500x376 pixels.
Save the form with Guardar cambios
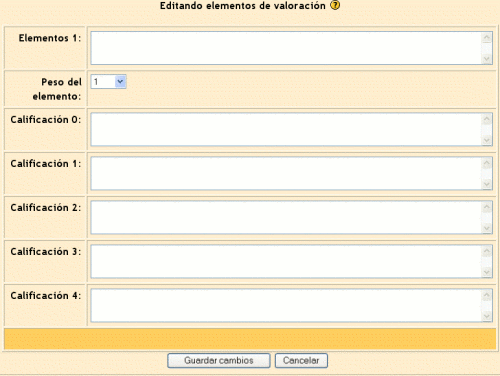point(219,361)
